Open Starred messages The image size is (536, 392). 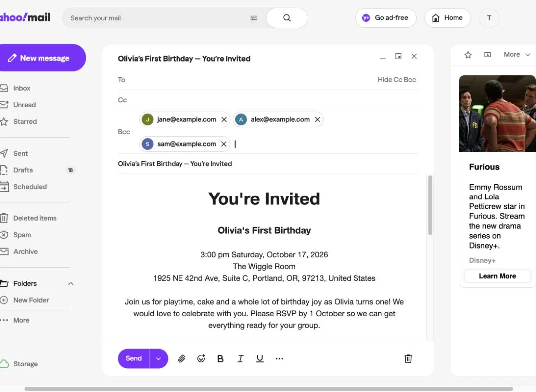pos(19,121)
